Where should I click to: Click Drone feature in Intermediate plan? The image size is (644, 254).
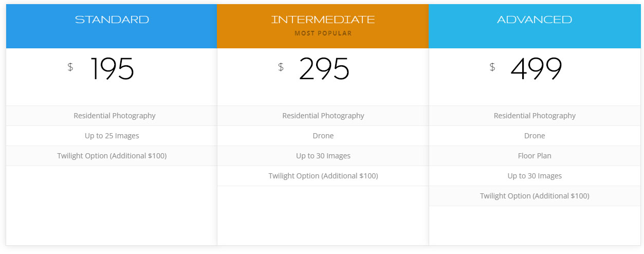(x=323, y=136)
